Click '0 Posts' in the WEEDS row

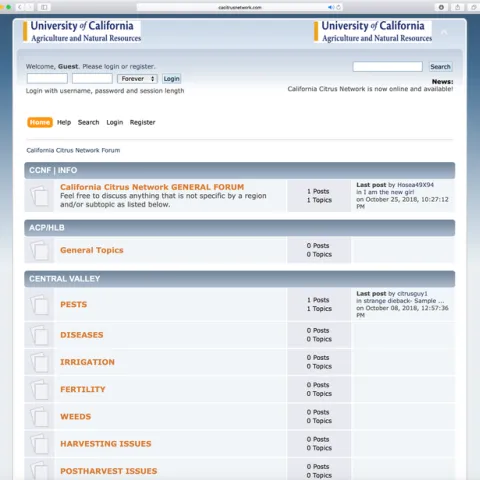pos(318,412)
